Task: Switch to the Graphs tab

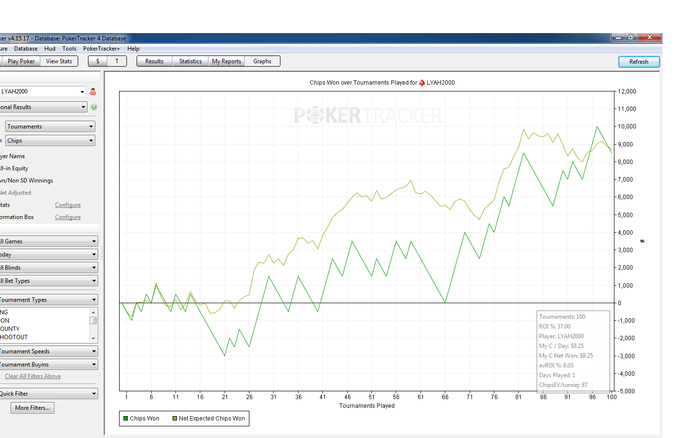Action: (x=262, y=61)
